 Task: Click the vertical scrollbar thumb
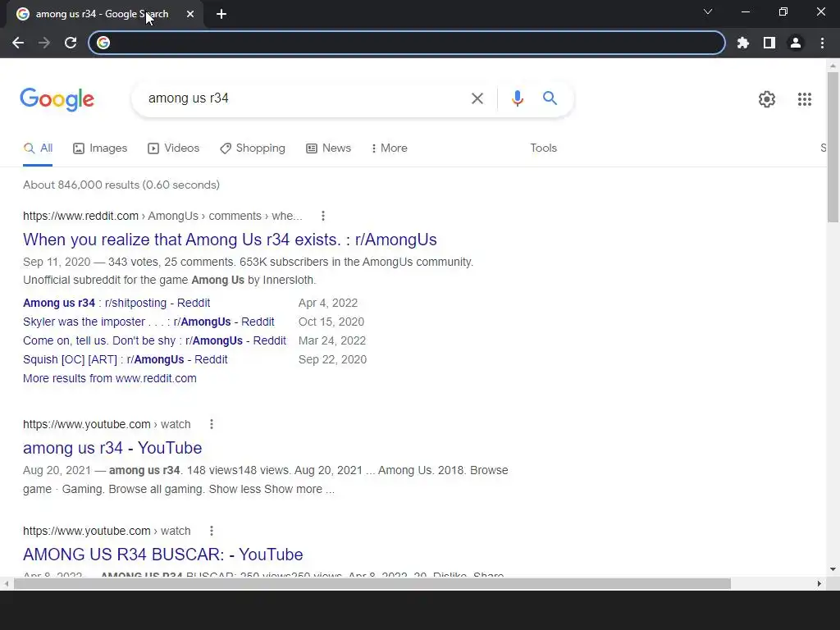(833, 147)
